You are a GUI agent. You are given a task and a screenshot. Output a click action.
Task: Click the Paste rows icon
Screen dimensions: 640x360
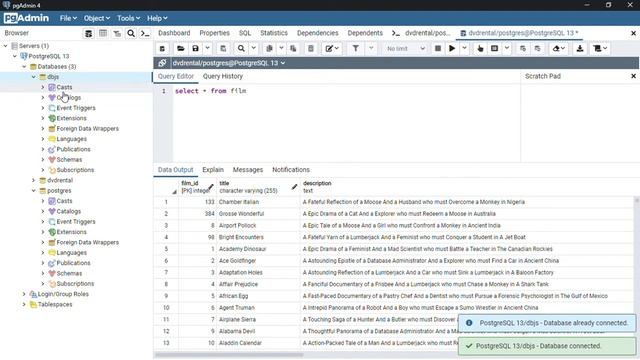[293, 49]
